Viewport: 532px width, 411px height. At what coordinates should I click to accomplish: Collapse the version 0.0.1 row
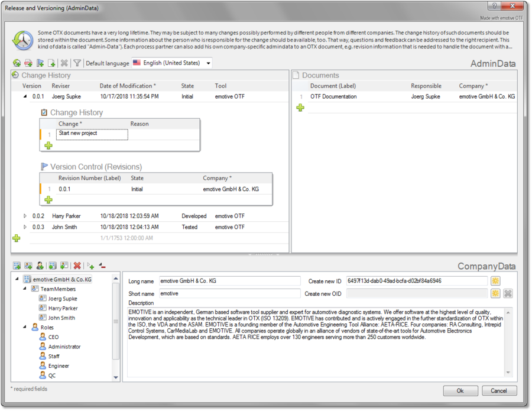25,96
